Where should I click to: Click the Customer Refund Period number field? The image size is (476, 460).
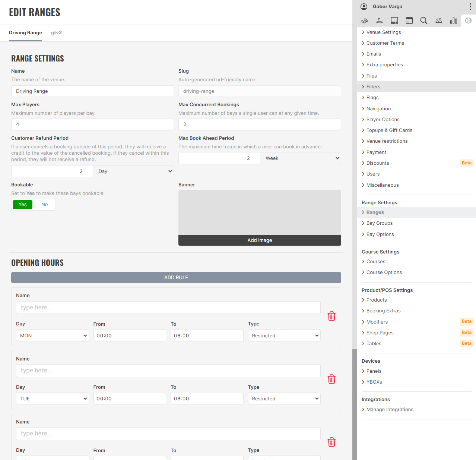[52, 171]
